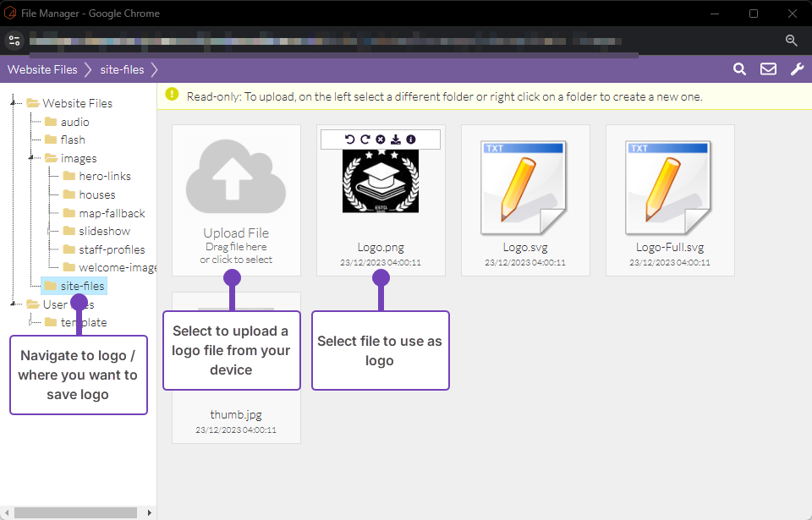Delete Logo.png using the X icon
The image size is (812, 520).
pyautogui.click(x=381, y=140)
